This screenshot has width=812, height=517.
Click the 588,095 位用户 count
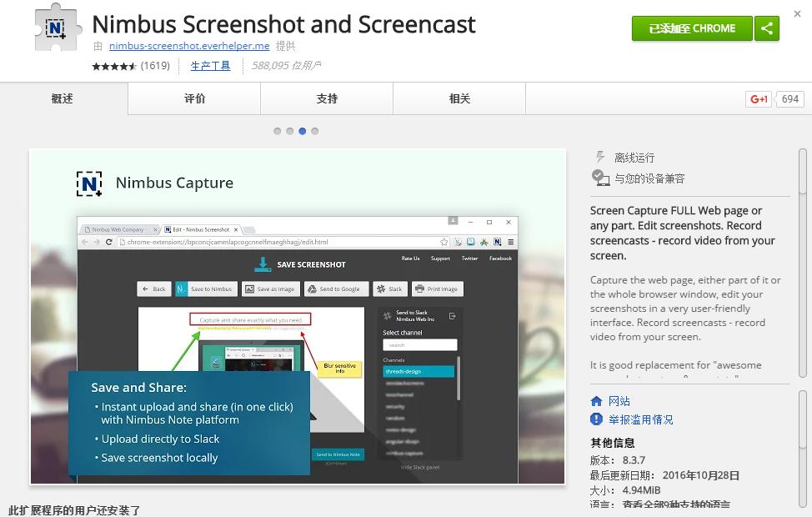[x=287, y=66]
